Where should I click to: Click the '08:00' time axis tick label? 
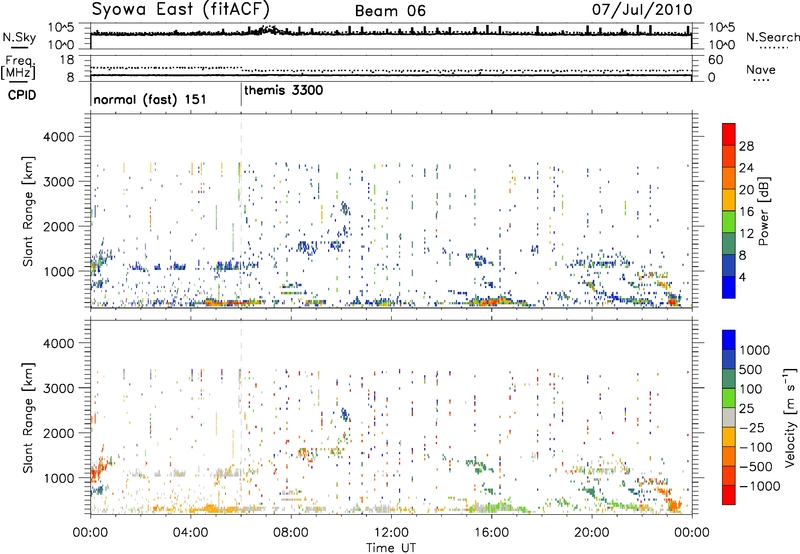[290, 533]
